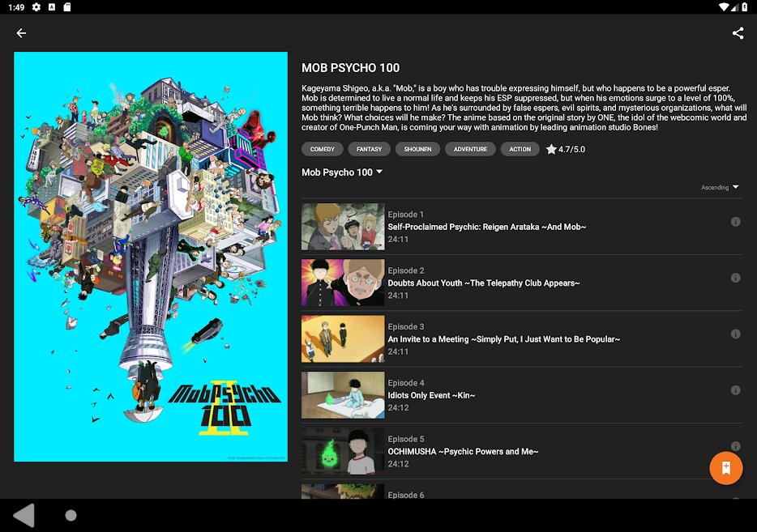Tap the Android back navigation triangle
Viewport: 757px width, 532px height.
point(24,515)
